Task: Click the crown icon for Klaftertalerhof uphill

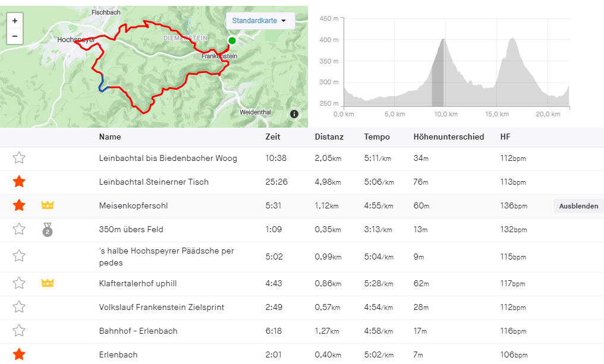Action: (48, 283)
